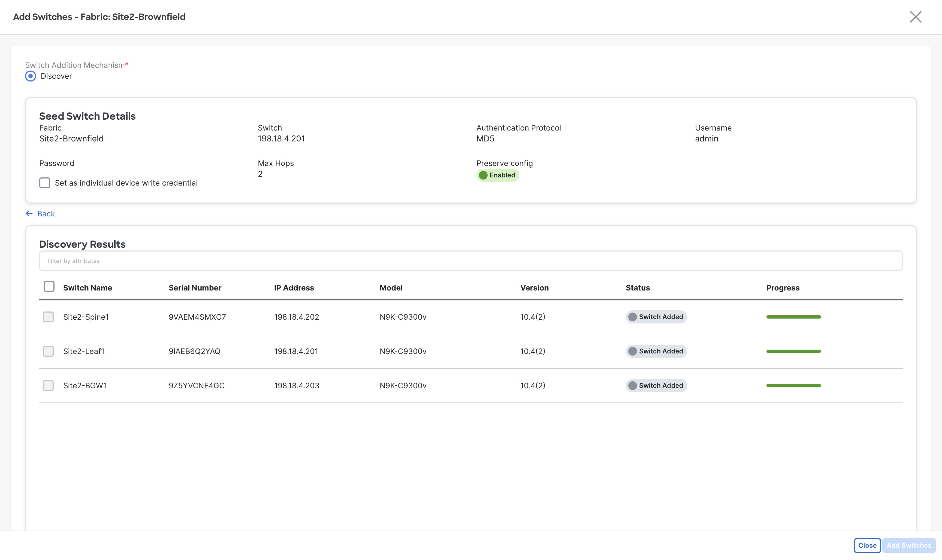Select the Site2-BGW1 switch name
The width and height of the screenshot is (942, 560).
85,386
